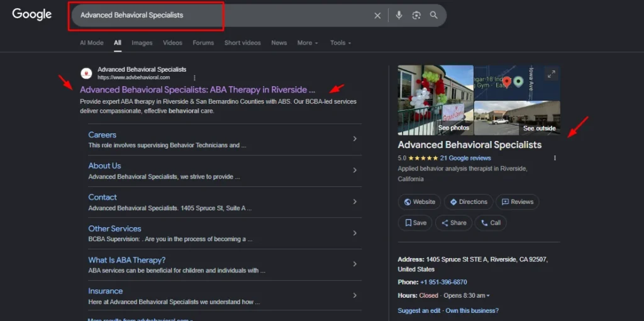Open three-dot menu beside advbehavioral.com URL
644x321 pixels.
tap(195, 77)
